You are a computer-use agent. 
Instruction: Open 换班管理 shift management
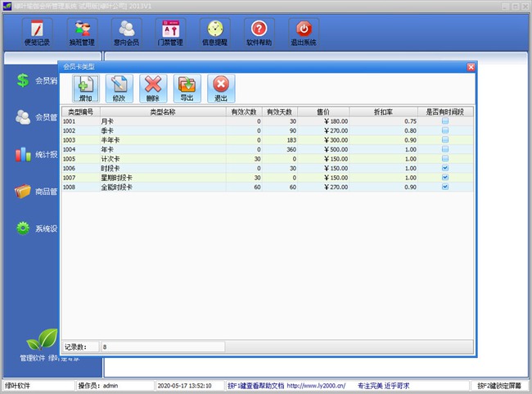[82, 33]
